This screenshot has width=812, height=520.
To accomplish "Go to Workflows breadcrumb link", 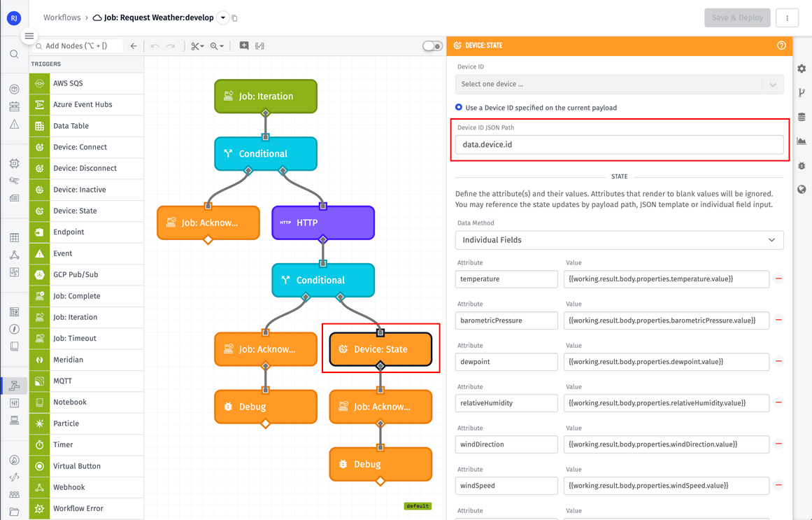I will (62, 17).
